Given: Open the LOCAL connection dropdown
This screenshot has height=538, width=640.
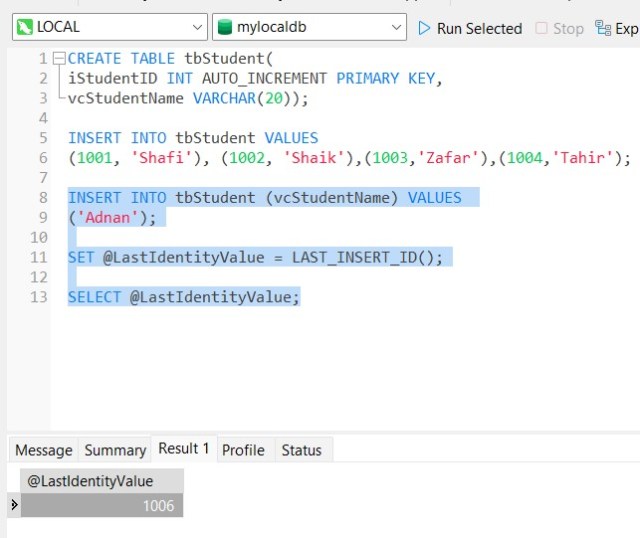Looking at the screenshot, I should 196,28.
